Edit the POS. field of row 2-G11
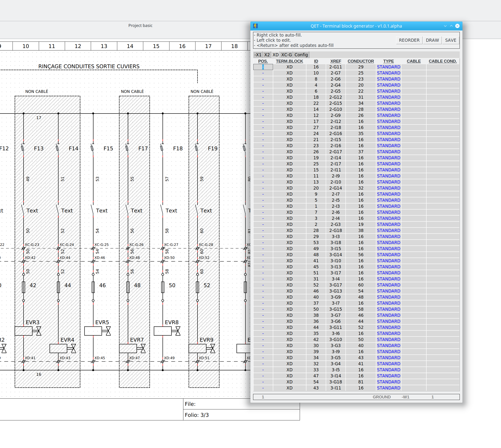Image resolution: width=501 pixels, height=448 pixels. click(x=263, y=67)
